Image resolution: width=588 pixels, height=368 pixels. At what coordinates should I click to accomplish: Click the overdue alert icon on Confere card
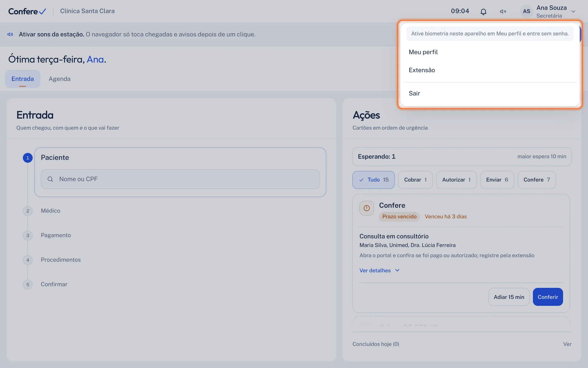[x=367, y=208]
